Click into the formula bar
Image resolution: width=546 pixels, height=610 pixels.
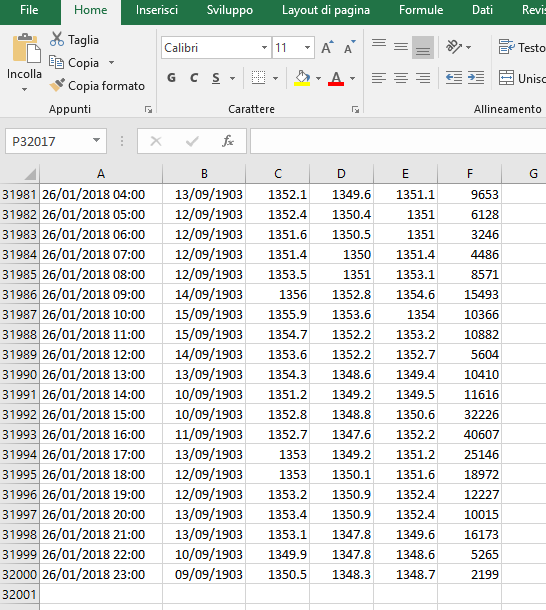tap(398, 141)
